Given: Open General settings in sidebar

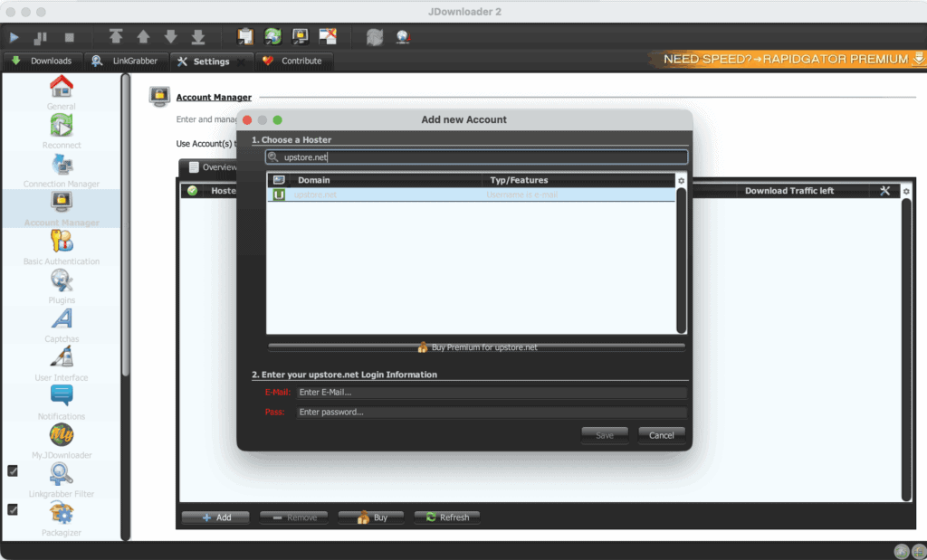Looking at the screenshot, I should [62, 93].
